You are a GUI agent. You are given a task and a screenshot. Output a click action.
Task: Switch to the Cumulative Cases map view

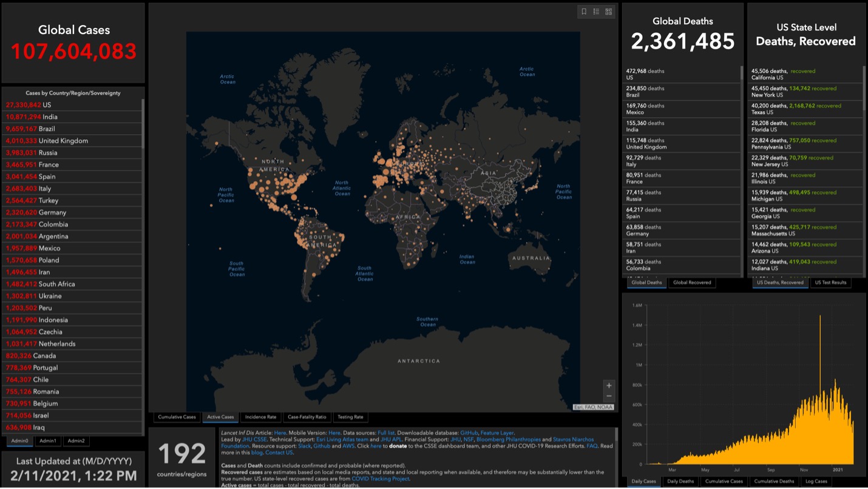point(177,417)
